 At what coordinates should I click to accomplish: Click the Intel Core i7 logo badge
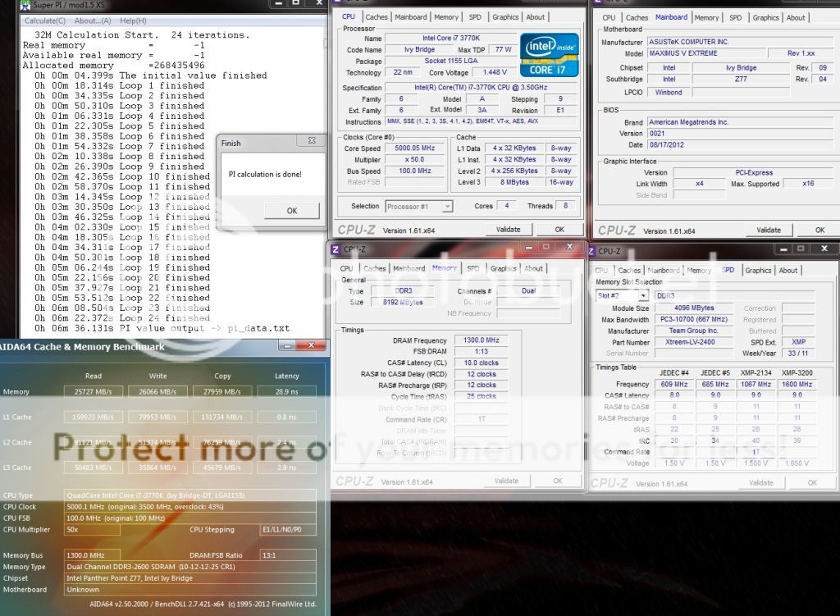point(549,54)
